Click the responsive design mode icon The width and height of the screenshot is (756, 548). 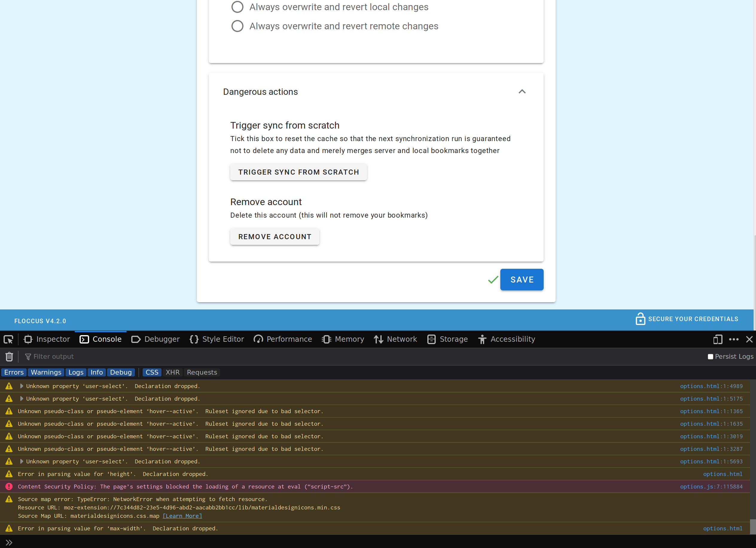click(x=717, y=339)
